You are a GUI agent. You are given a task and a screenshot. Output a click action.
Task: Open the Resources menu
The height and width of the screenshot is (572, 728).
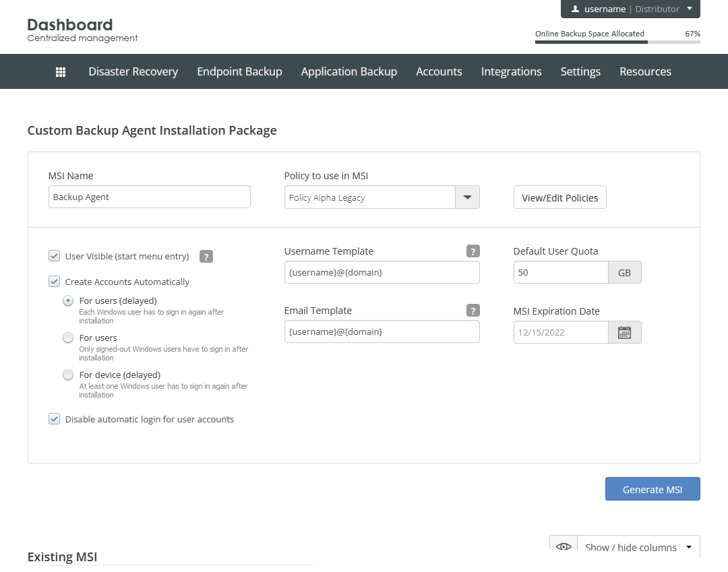coord(645,71)
